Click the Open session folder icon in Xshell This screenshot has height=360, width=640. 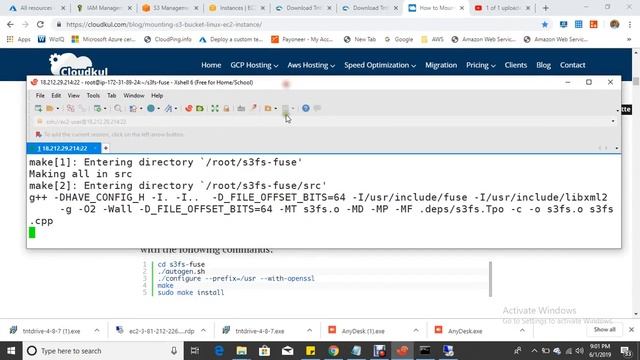click(50, 108)
